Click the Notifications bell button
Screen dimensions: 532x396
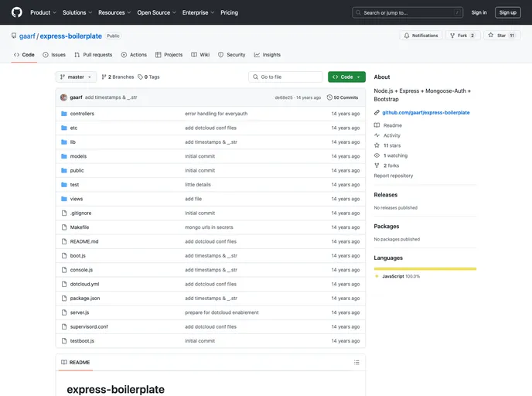click(x=421, y=36)
